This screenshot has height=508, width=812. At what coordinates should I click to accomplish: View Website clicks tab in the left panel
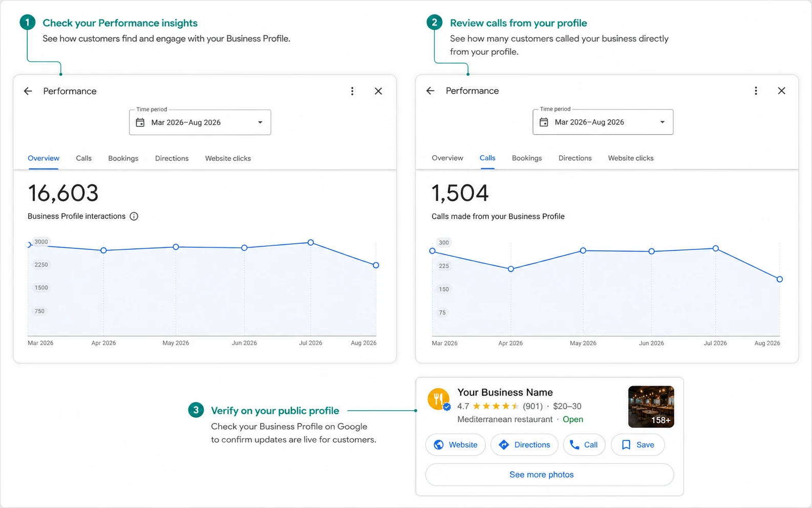click(228, 158)
